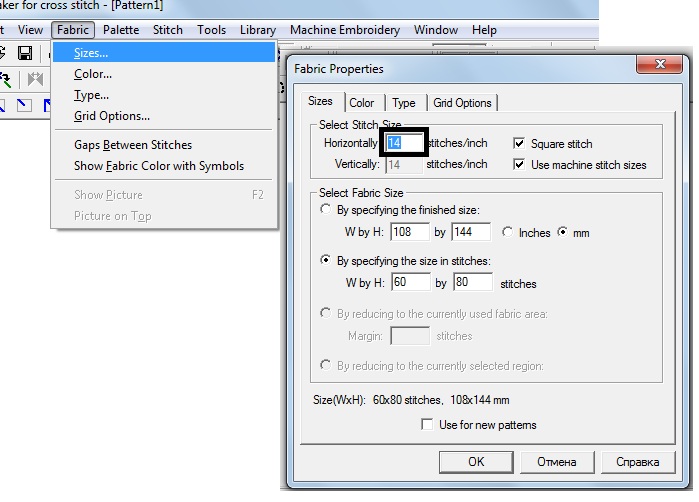
Task: Click the Size(WxH) summary text
Action: 411,400
